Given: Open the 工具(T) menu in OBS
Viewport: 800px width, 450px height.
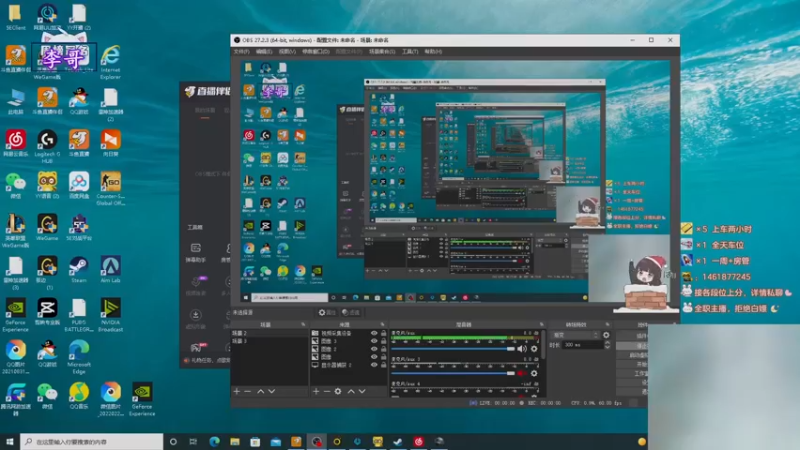Looking at the screenshot, I should (410, 52).
